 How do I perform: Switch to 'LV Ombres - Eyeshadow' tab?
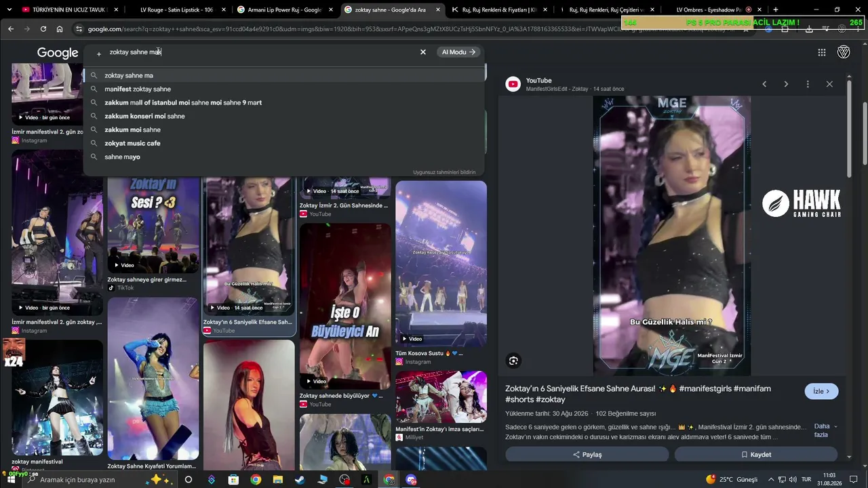(713, 9)
